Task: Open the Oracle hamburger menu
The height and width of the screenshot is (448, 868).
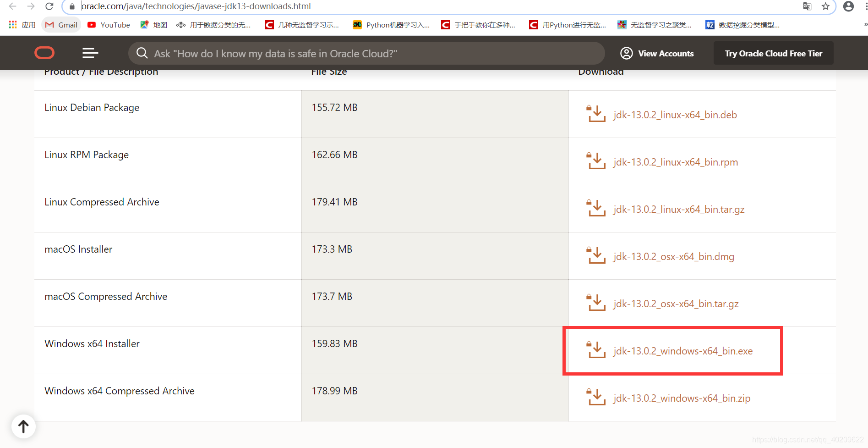Action: click(90, 53)
